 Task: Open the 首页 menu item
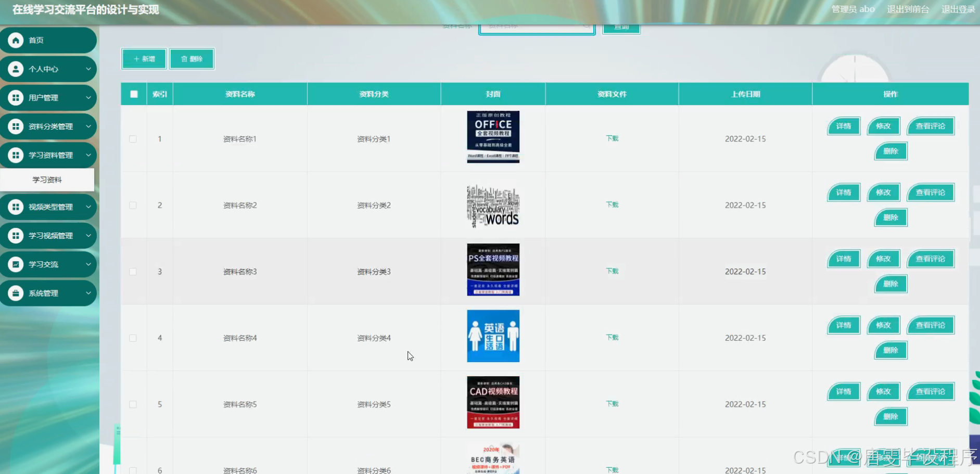[x=48, y=40]
